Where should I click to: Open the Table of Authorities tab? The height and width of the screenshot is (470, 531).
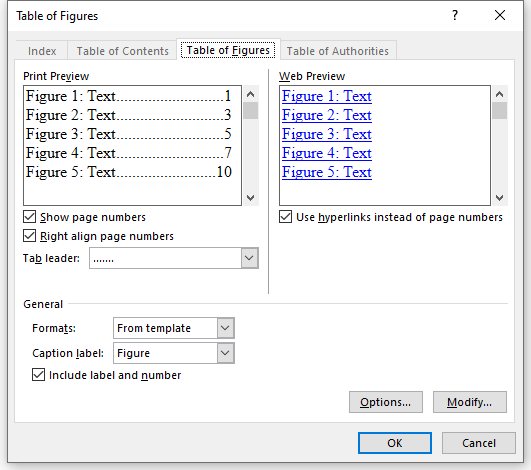click(x=338, y=51)
